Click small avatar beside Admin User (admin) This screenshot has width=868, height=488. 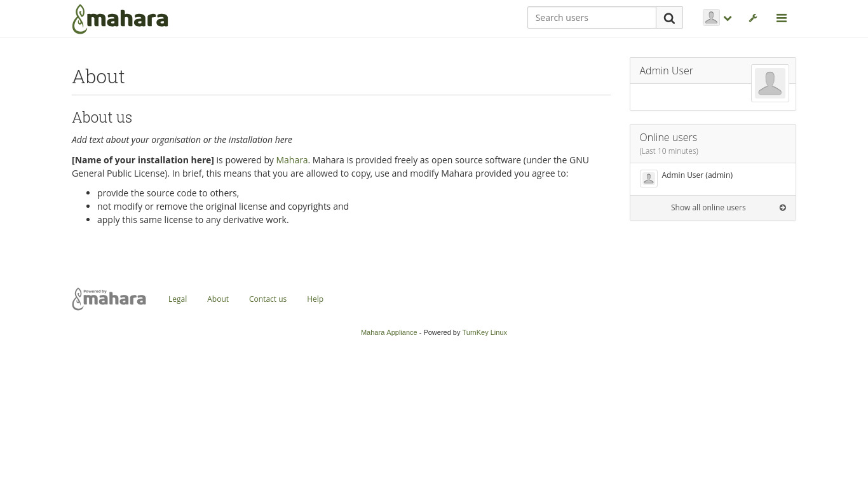[648, 179]
